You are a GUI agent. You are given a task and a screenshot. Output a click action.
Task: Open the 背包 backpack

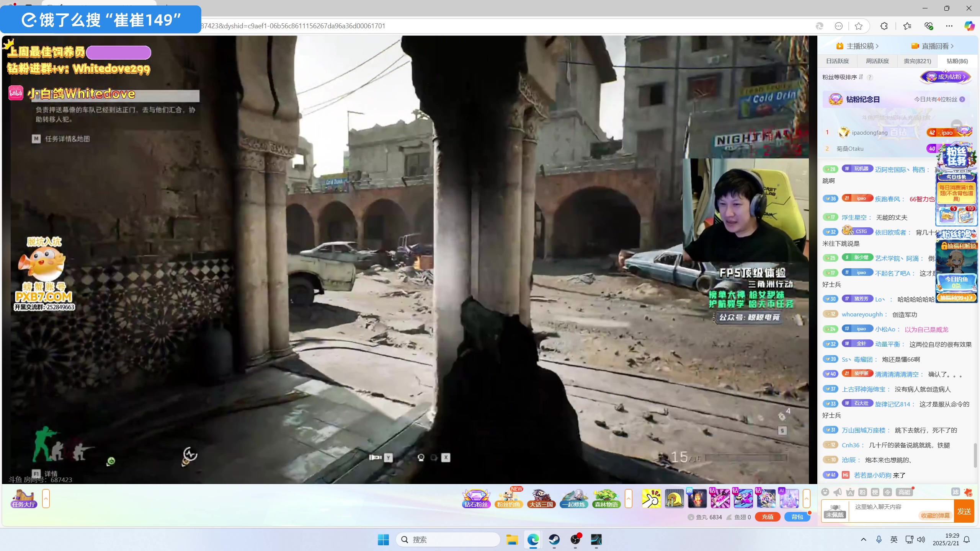tap(797, 517)
